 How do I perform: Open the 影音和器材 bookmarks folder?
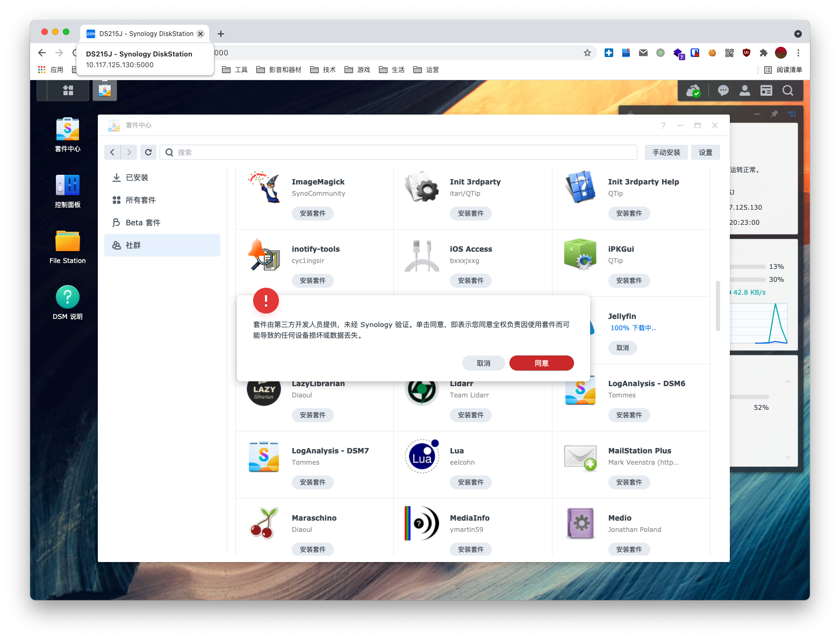[279, 70]
